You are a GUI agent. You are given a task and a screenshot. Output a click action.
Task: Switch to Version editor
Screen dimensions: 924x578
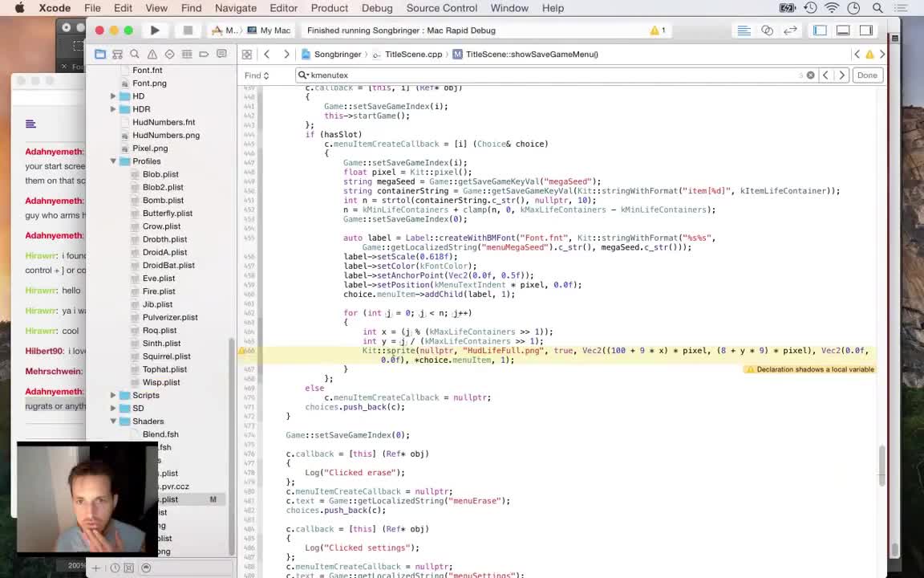pos(790,31)
